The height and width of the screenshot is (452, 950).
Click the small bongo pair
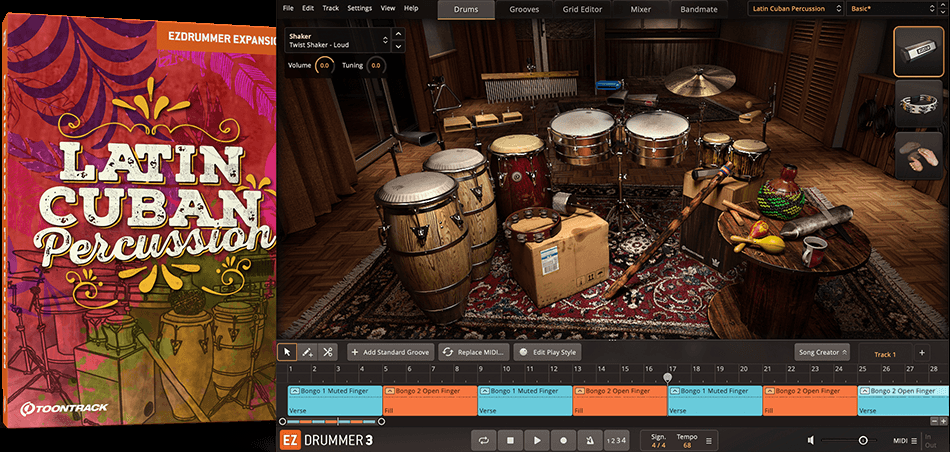click(x=733, y=154)
